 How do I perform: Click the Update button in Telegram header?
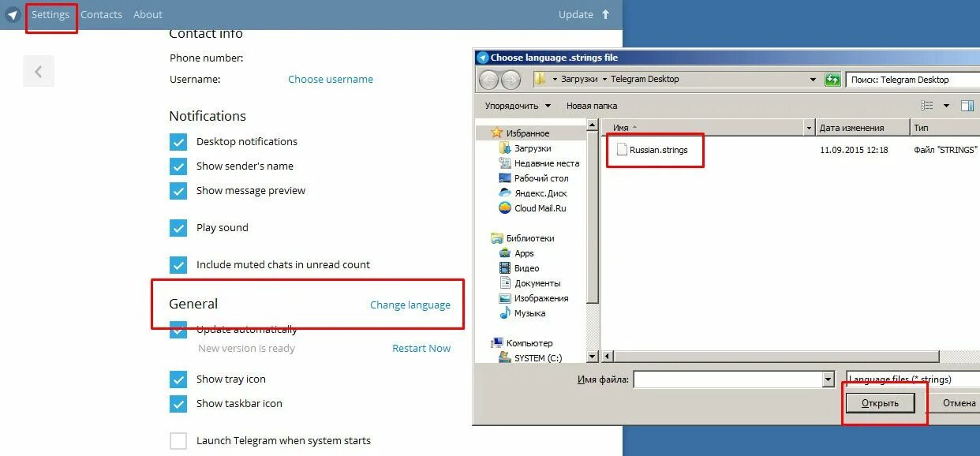click(576, 14)
